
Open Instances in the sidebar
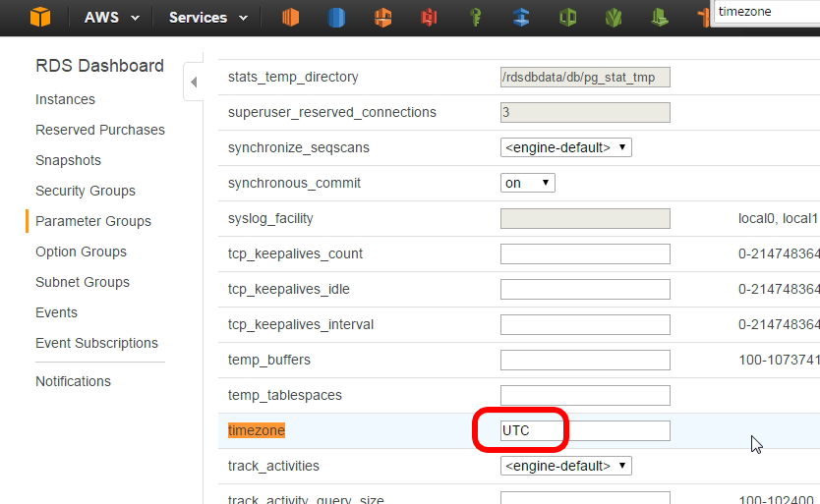65,99
